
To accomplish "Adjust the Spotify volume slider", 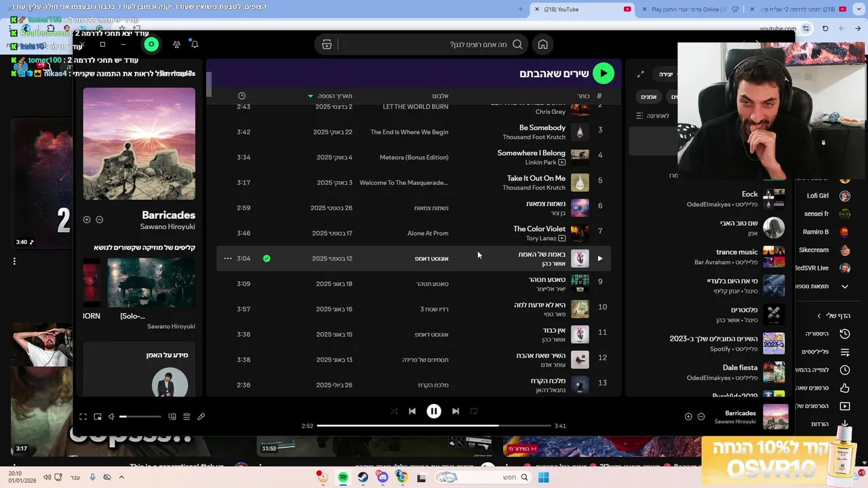I will pyautogui.click(x=141, y=417).
